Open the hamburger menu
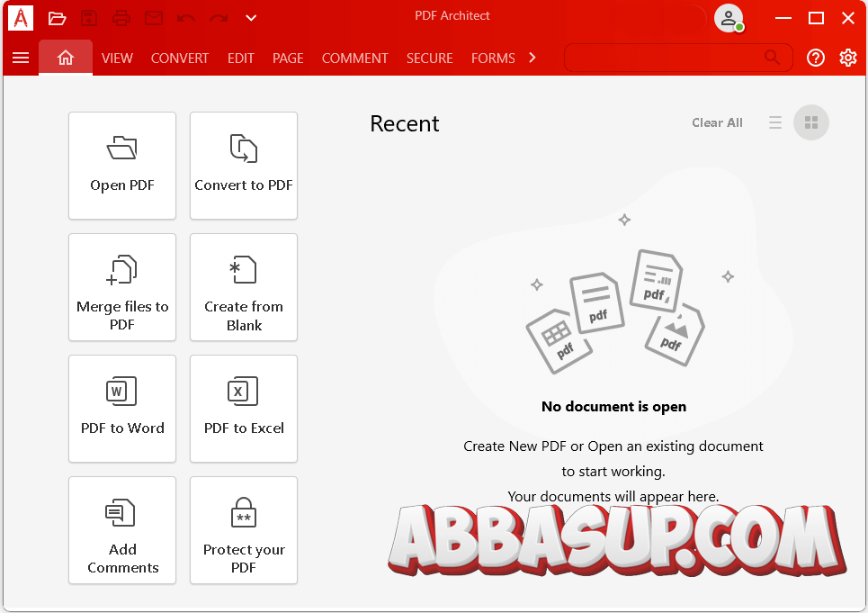868x613 pixels. [21, 58]
